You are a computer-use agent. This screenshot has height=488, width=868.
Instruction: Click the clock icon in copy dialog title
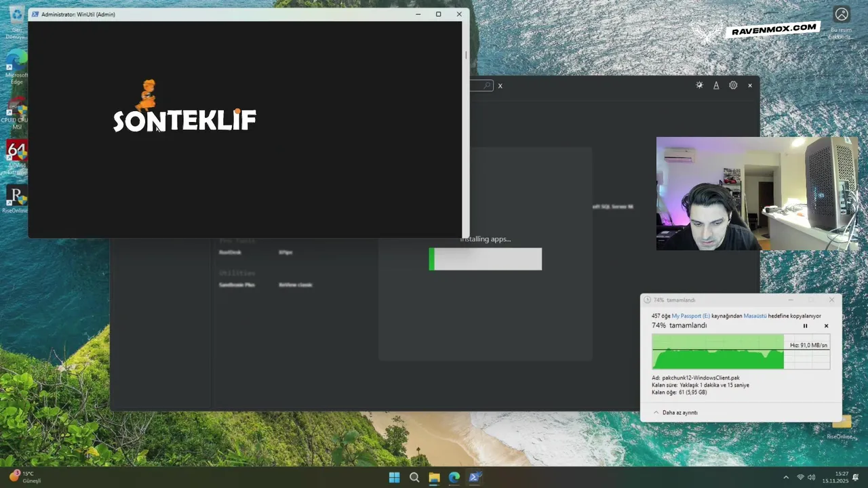point(647,300)
